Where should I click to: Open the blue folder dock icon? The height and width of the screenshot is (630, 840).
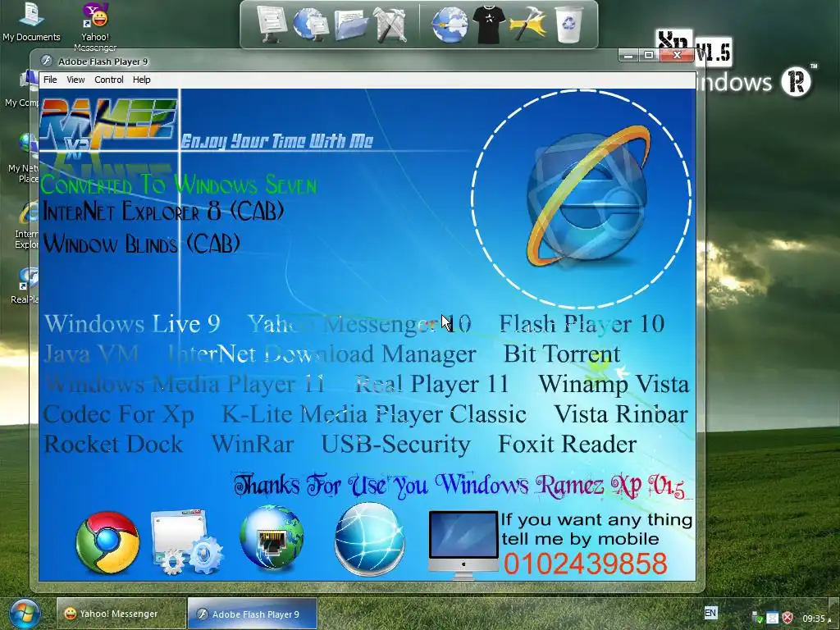[351, 25]
